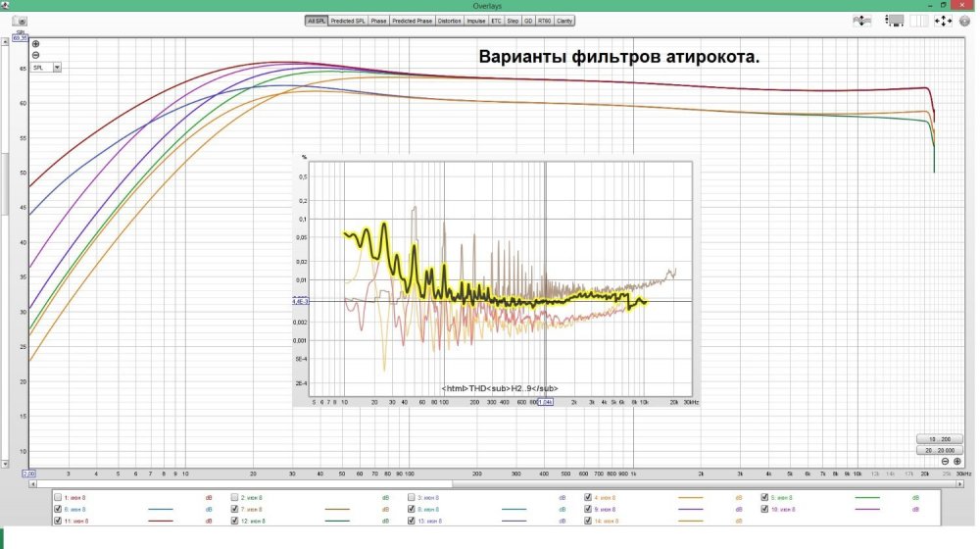980x549 pixels.
Task: Uncheck trace 7 in the legend
Action: pyautogui.click(x=235, y=509)
